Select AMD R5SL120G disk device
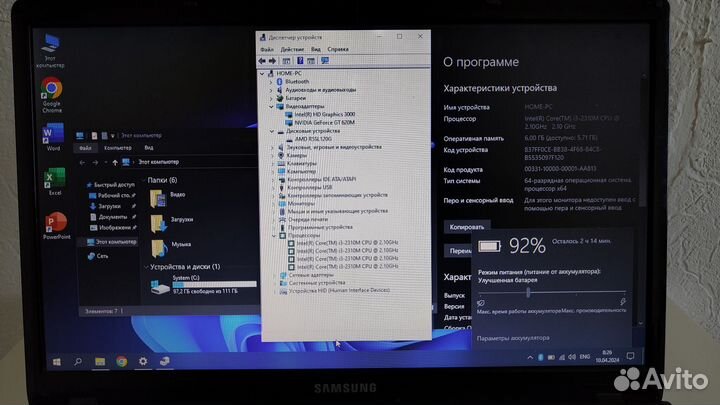Screen dimensions: 720x405 (x=309, y=139)
